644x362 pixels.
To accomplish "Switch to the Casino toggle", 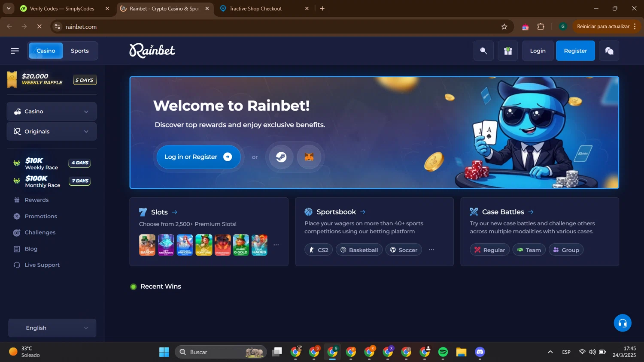I will pos(46,51).
